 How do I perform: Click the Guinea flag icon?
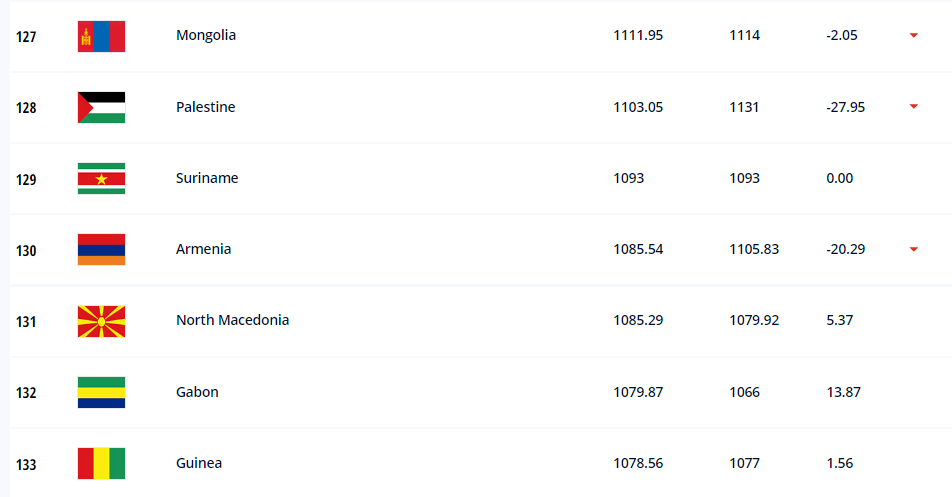click(101, 464)
